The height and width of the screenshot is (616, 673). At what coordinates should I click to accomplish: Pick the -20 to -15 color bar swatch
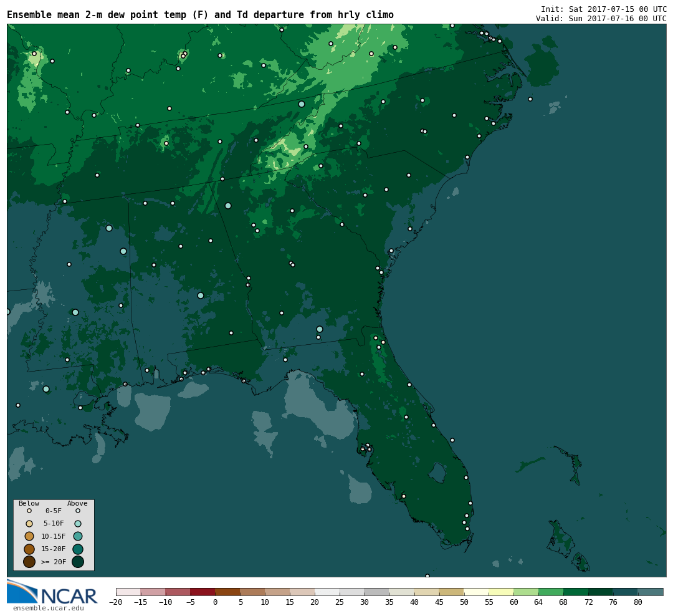(x=128, y=592)
